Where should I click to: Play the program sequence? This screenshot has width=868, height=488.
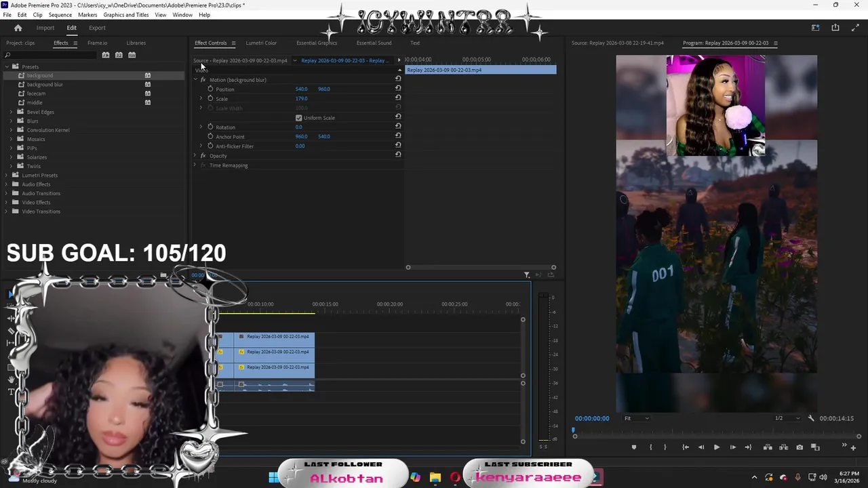[716, 447]
